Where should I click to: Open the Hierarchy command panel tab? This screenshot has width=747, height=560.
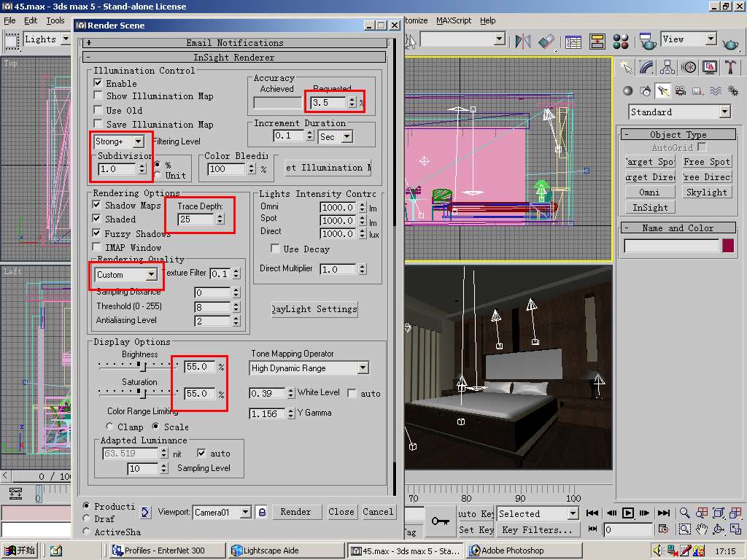[x=667, y=67]
